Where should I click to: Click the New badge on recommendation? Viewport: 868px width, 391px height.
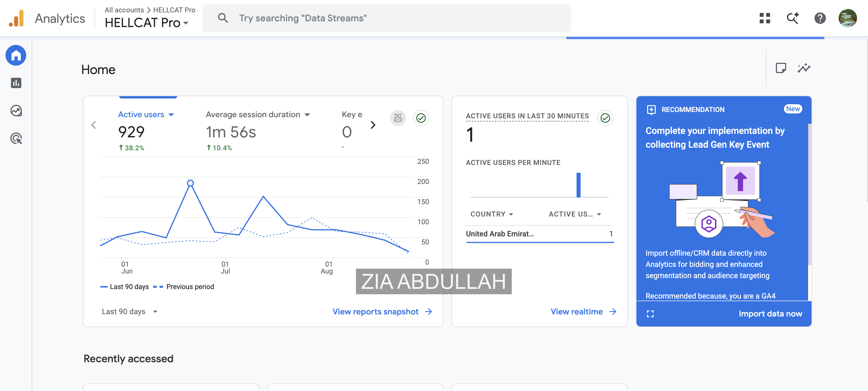[793, 109]
